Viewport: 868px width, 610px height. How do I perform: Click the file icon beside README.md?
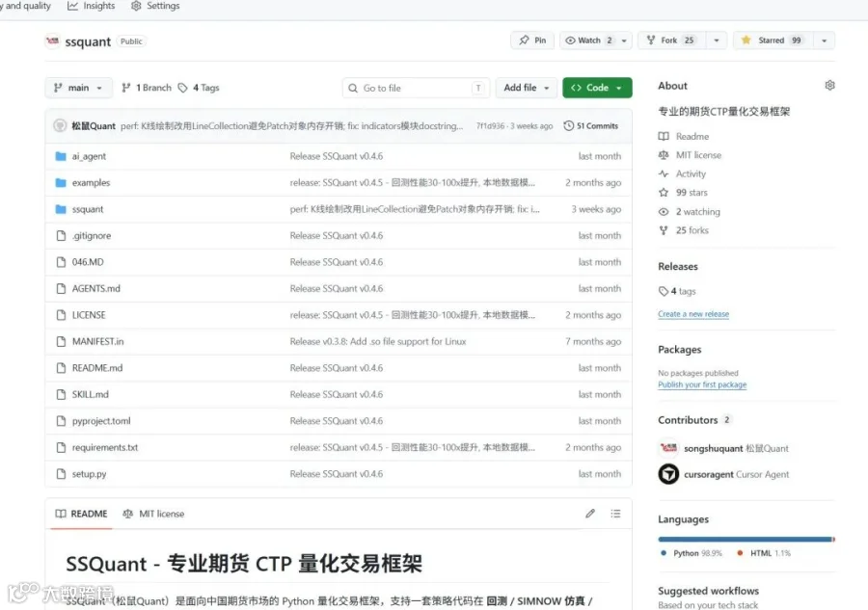[x=61, y=368]
